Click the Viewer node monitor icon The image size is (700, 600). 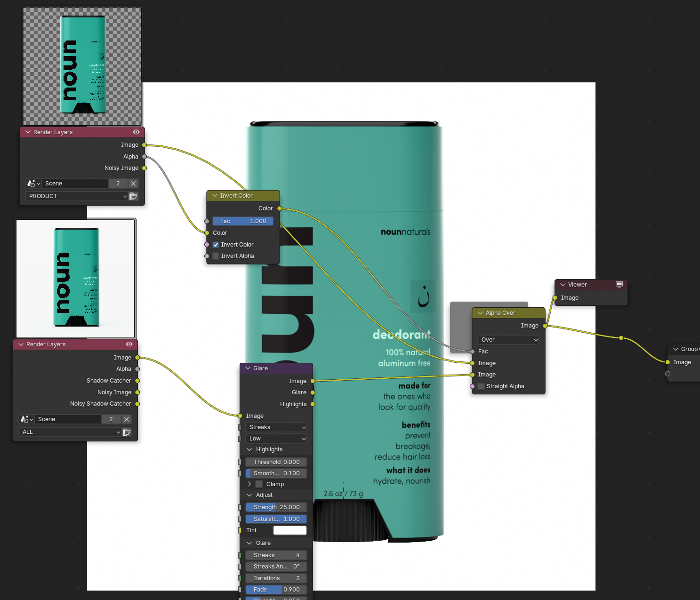tap(620, 285)
